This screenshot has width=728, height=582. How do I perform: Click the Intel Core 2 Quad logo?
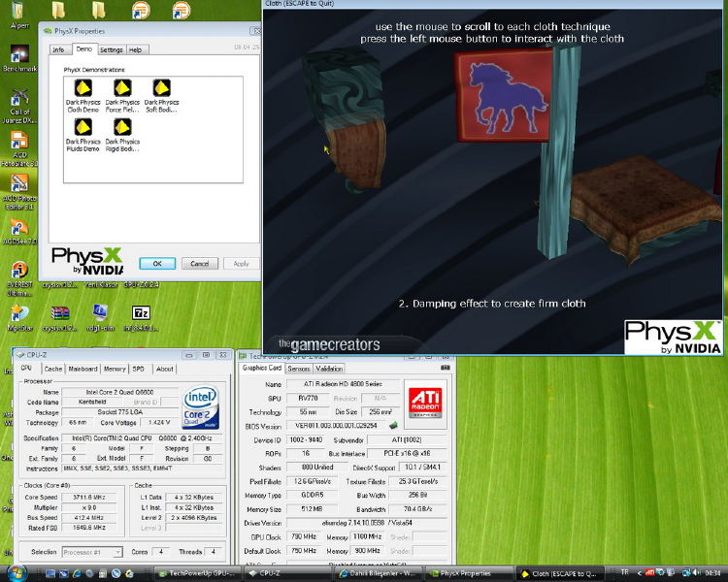(x=201, y=407)
